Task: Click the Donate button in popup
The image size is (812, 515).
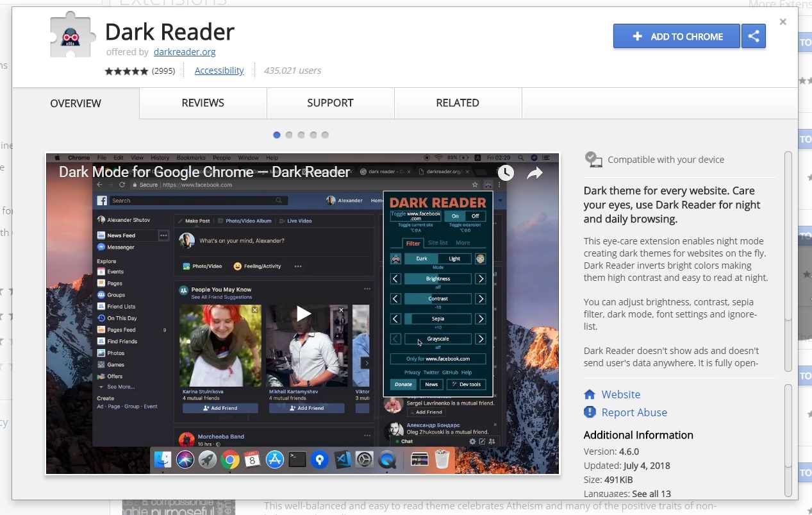Action: point(403,384)
